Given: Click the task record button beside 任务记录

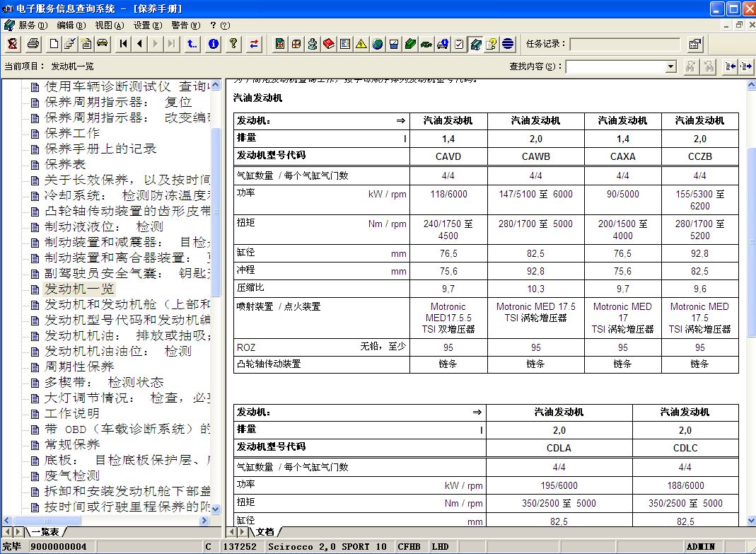Looking at the screenshot, I should 694,44.
